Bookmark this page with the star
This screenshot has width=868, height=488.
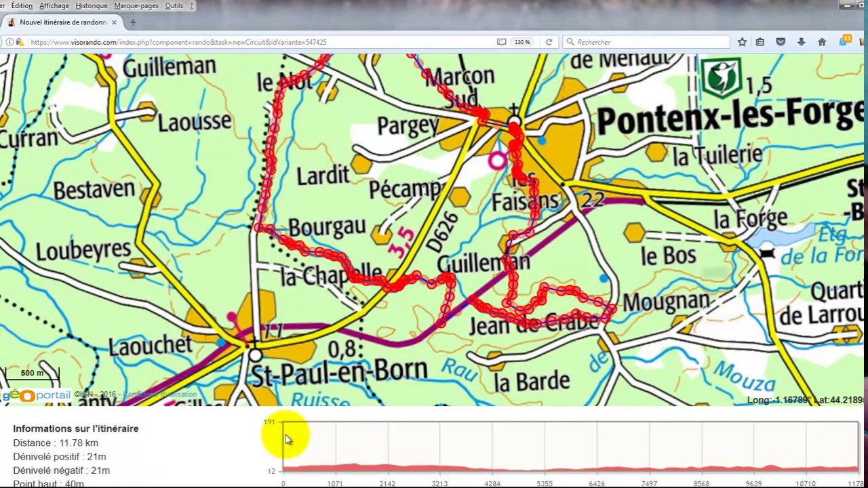(x=742, y=42)
